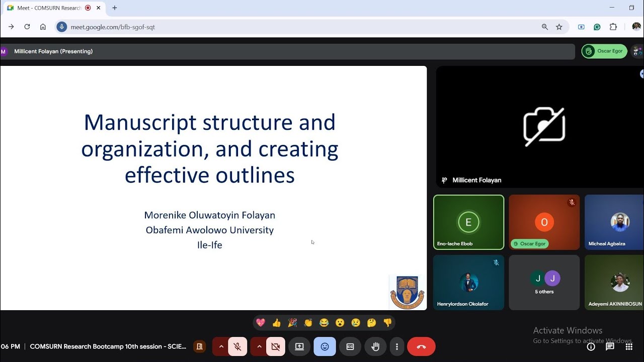Send the thinking face reaction
Screen dimensions: 644x362
(x=372, y=323)
